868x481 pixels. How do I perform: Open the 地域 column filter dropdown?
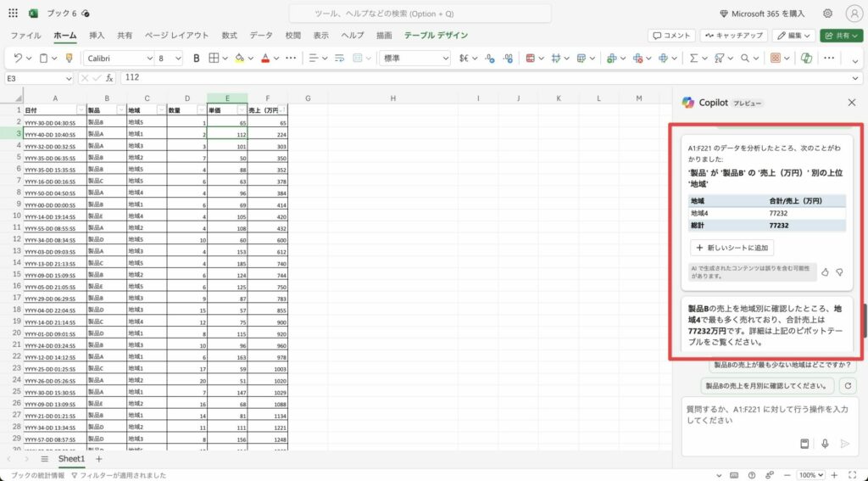pyautogui.click(x=161, y=110)
